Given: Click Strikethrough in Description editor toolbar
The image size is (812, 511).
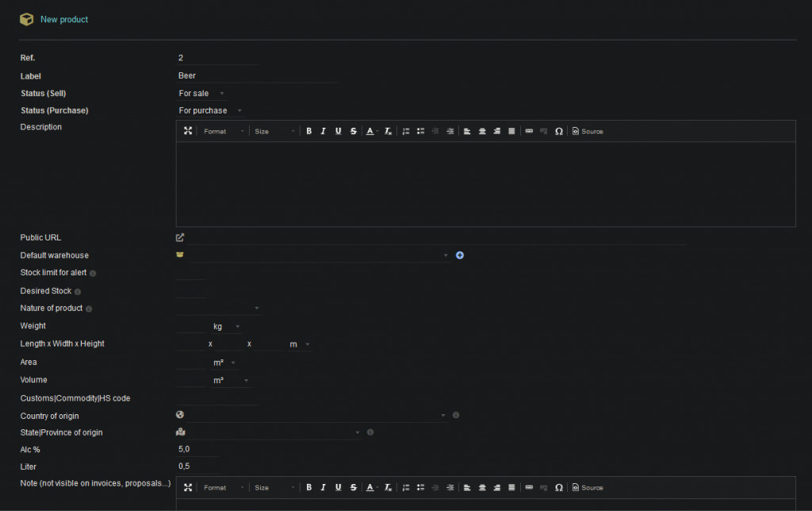Looking at the screenshot, I should click(x=353, y=131).
